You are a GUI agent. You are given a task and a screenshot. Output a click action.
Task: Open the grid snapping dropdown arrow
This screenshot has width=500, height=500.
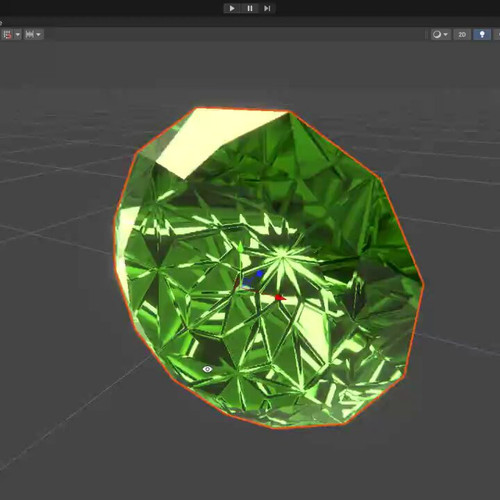click(x=18, y=34)
